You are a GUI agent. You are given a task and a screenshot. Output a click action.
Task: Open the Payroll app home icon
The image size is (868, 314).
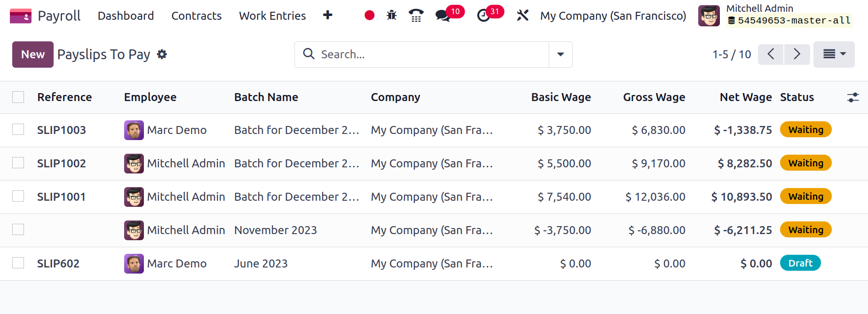(21, 16)
